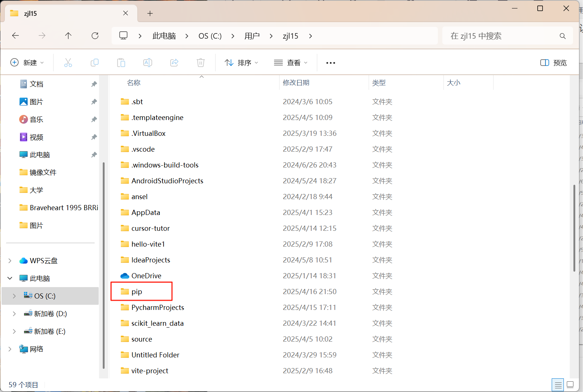Click the .sbt folder icon

click(x=125, y=102)
